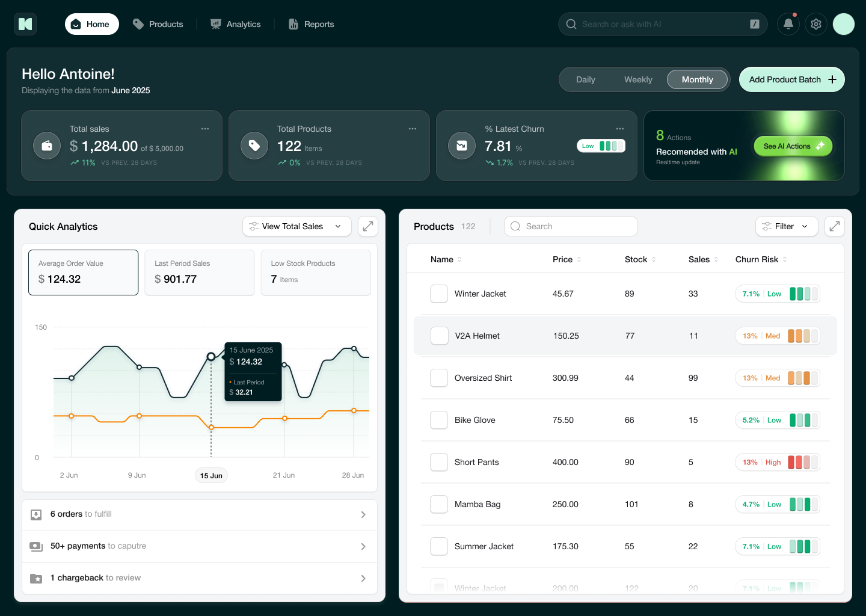Sort products by the Price column

[567, 259]
